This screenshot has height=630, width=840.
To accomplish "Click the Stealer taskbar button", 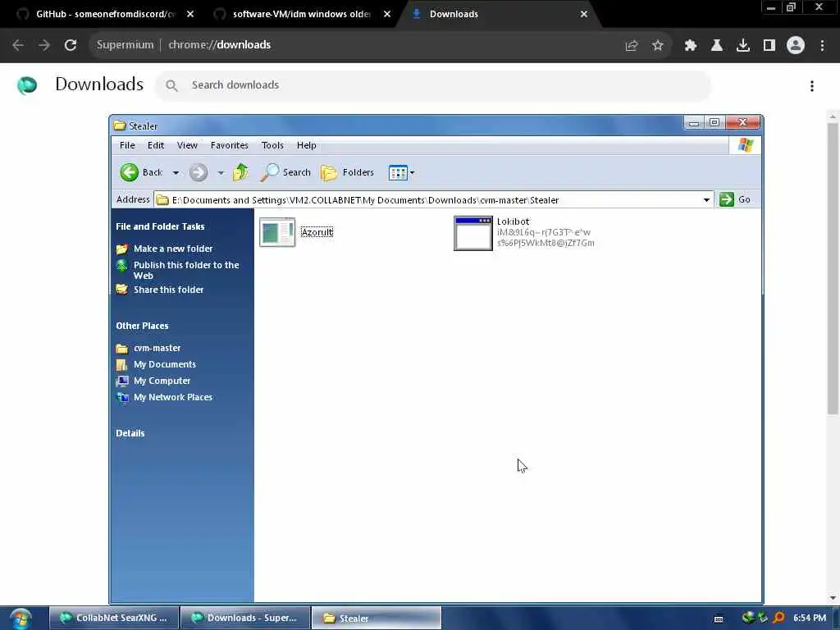I will pos(376,618).
